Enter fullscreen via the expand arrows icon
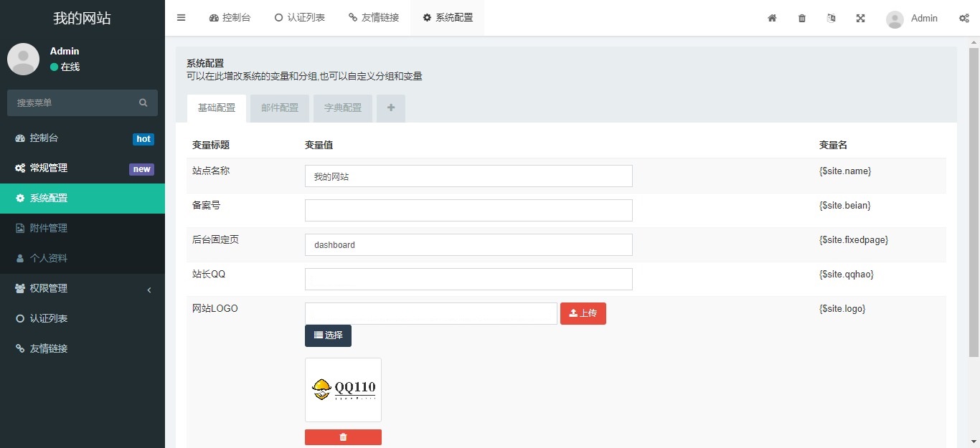This screenshot has width=980, height=448. [x=860, y=18]
